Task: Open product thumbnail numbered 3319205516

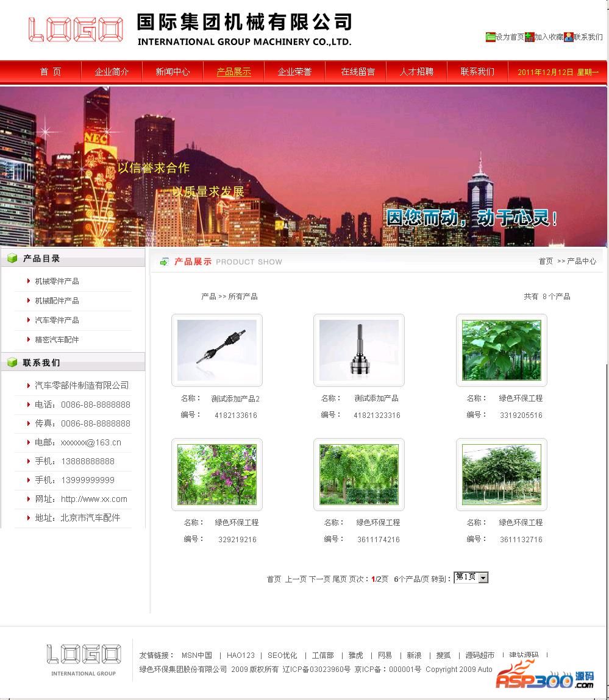Action: click(501, 350)
